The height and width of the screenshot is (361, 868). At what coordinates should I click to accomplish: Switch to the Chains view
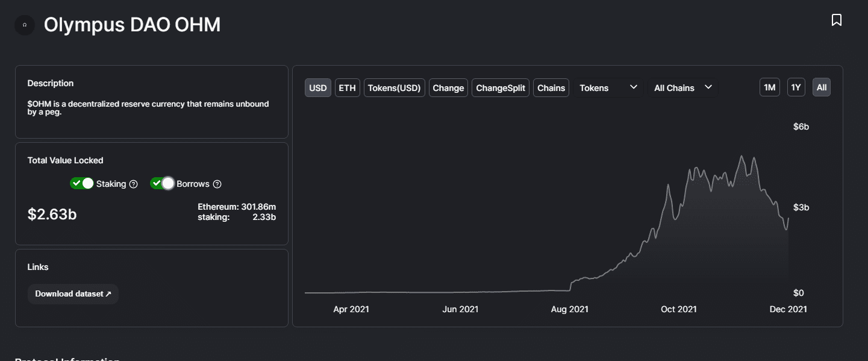(x=551, y=87)
